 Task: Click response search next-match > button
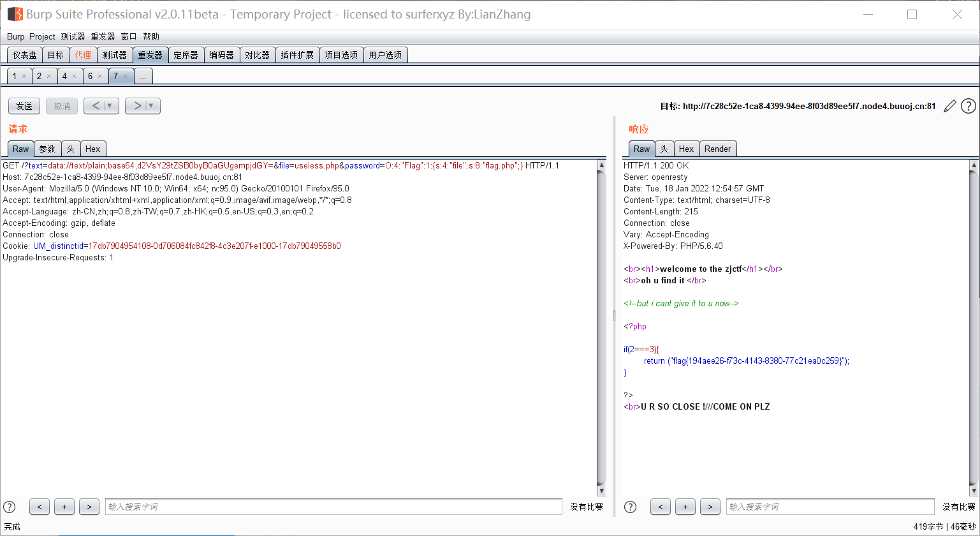710,507
